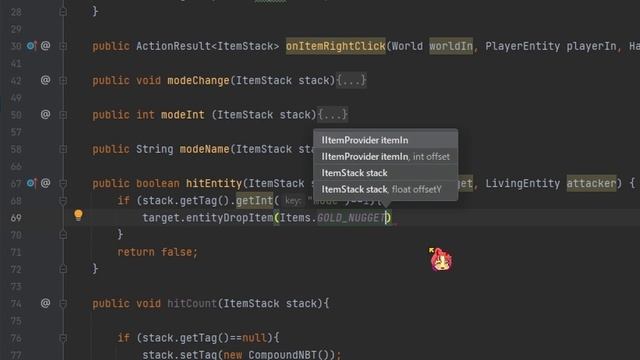640x360 pixels.
Task: Click the LivingEntity type before attacker
Action: tap(522, 183)
